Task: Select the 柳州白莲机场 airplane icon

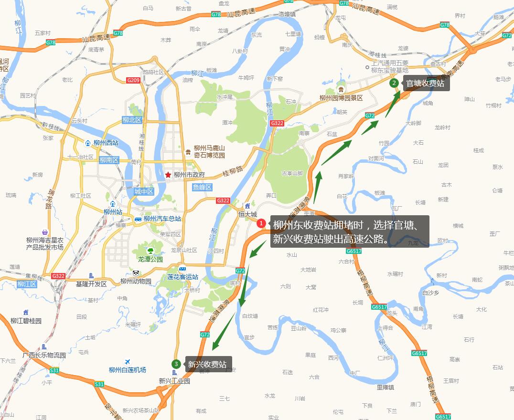Action: coord(128,362)
